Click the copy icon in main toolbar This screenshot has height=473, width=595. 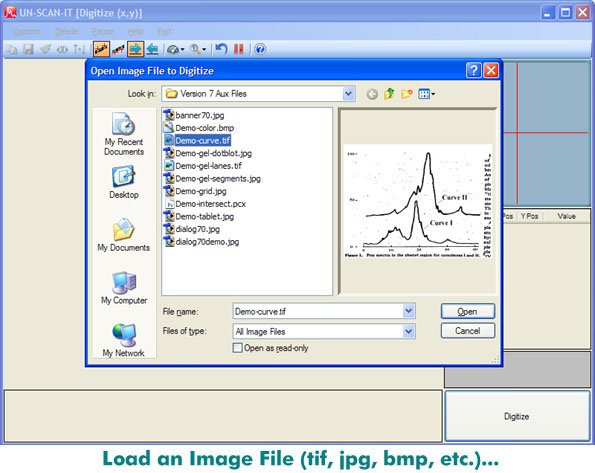[x=12, y=49]
